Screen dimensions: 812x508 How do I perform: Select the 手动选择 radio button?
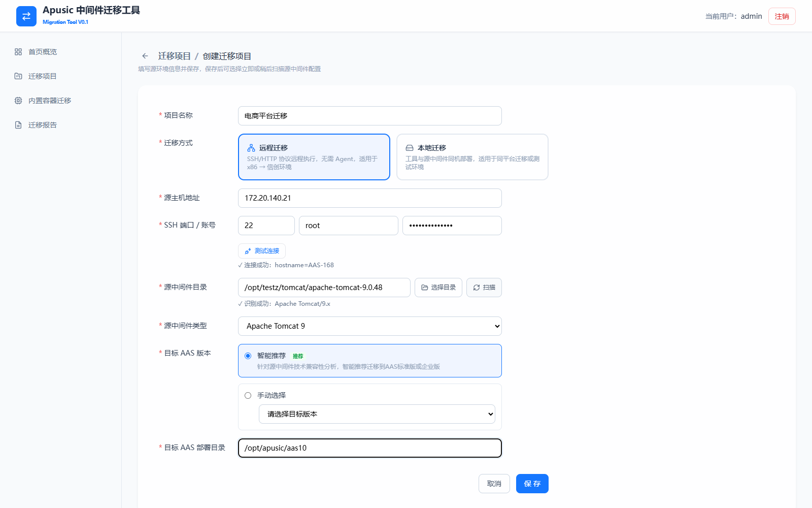point(248,396)
